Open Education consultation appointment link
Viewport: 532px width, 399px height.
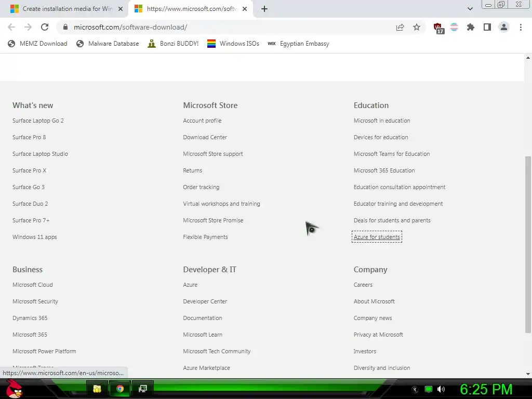pyautogui.click(x=400, y=187)
